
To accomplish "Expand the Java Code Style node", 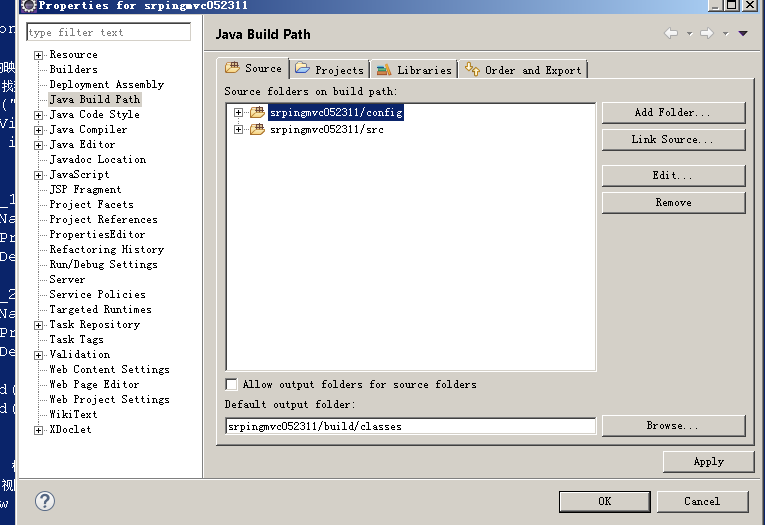I will pyautogui.click(x=39, y=115).
